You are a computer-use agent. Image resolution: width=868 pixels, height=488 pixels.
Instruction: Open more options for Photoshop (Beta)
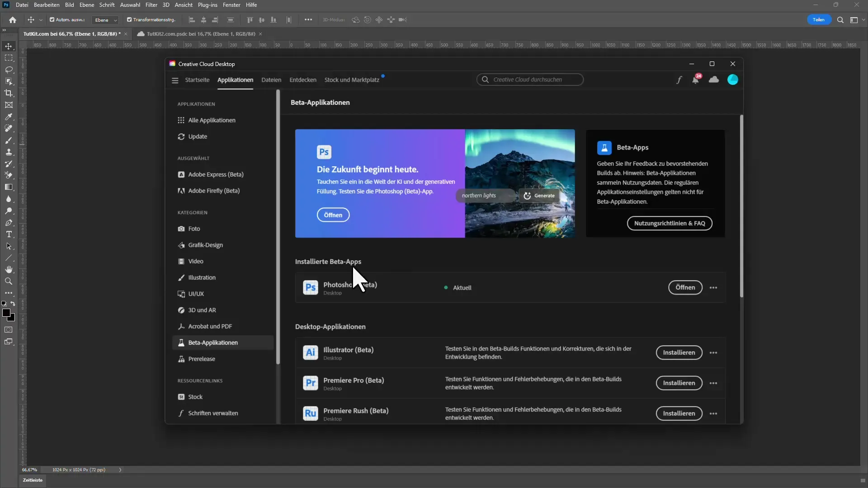click(x=713, y=287)
